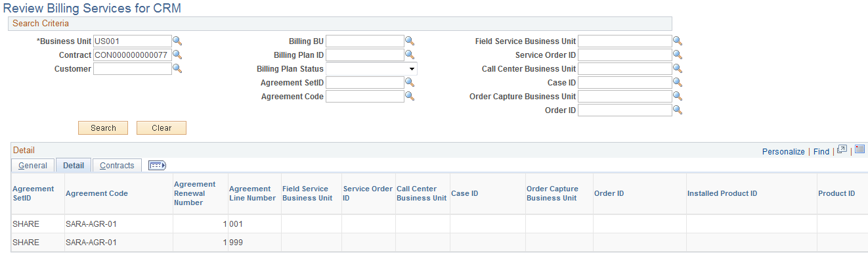Screen dimensions: 868x259
Task: Sort by Service Order ID column header
Action: (x=368, y=193)
